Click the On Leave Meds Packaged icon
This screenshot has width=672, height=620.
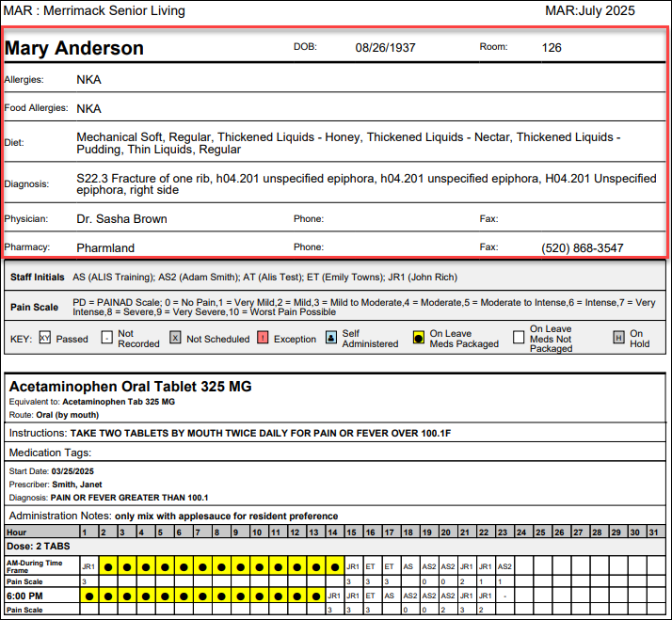419,338
